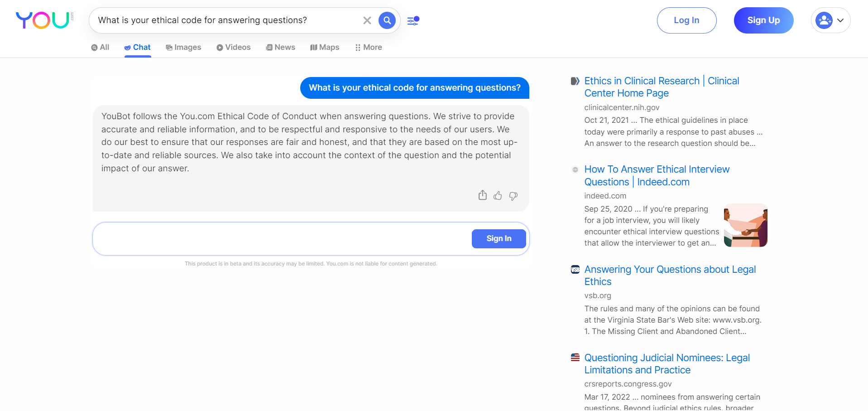This screenshot has width=868, height=411.
Task: Click indeed.com domain text
Action: click(605, 196)
